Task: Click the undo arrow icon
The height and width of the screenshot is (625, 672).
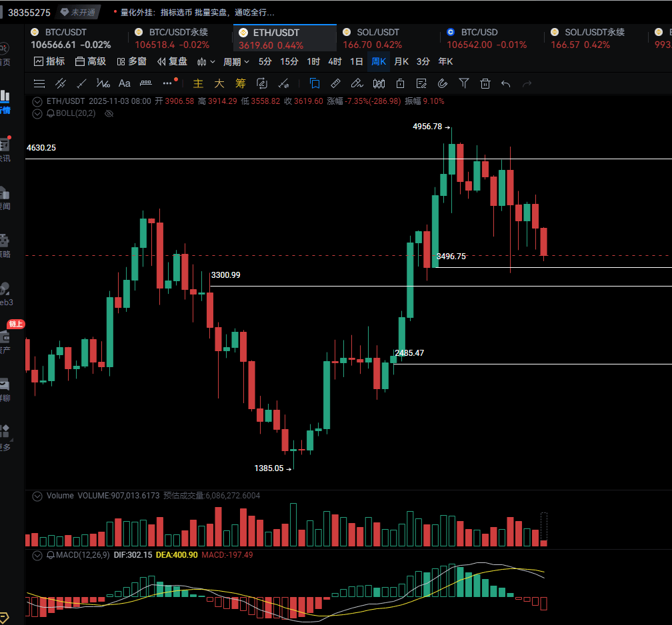Action: tap(506, 83)
